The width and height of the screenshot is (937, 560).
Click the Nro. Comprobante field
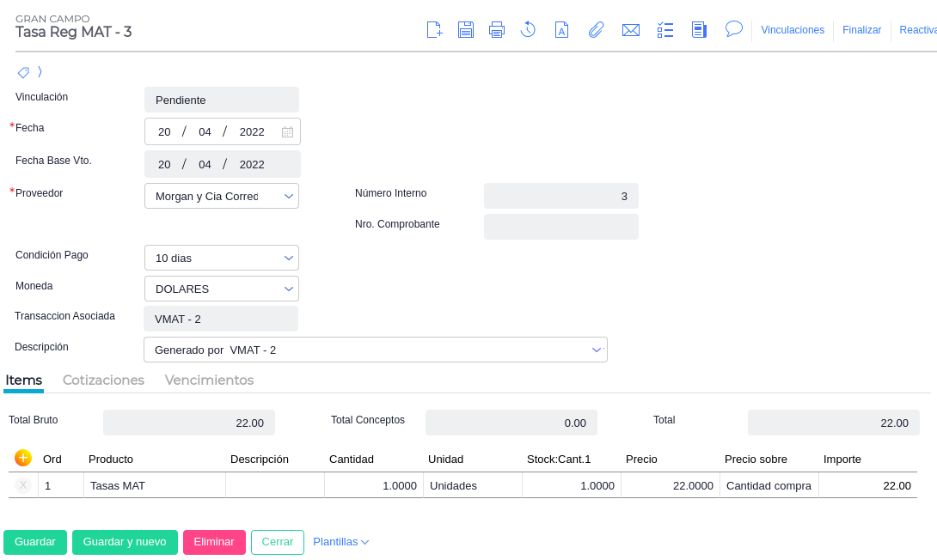point(560,227)
